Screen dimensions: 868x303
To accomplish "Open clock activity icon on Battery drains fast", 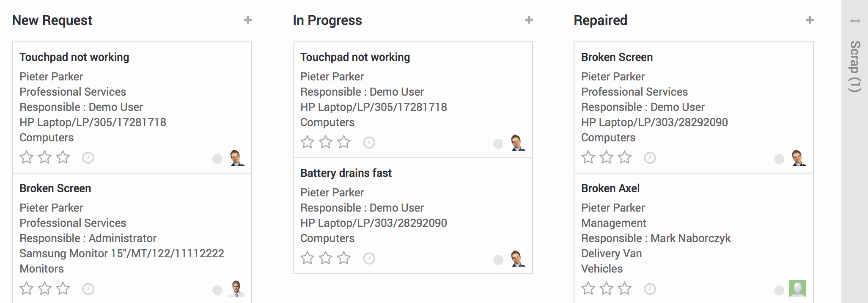I will point(369,258).
